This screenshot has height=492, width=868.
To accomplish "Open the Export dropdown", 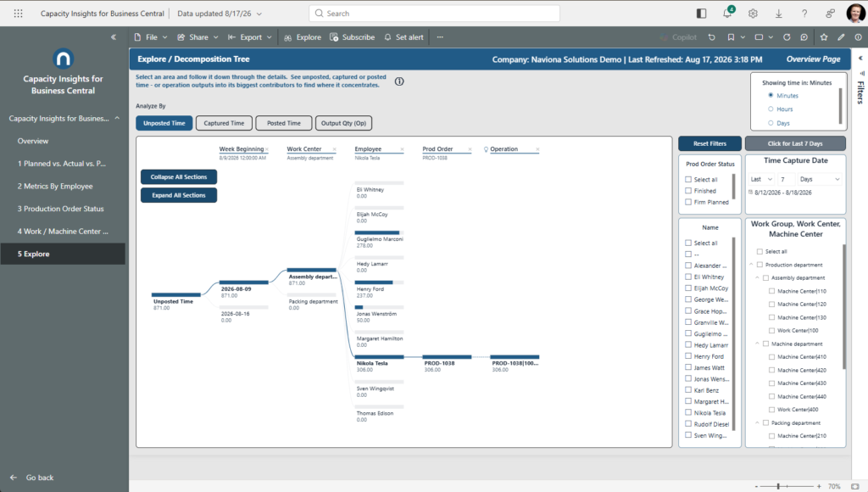I will pos(250,37).
